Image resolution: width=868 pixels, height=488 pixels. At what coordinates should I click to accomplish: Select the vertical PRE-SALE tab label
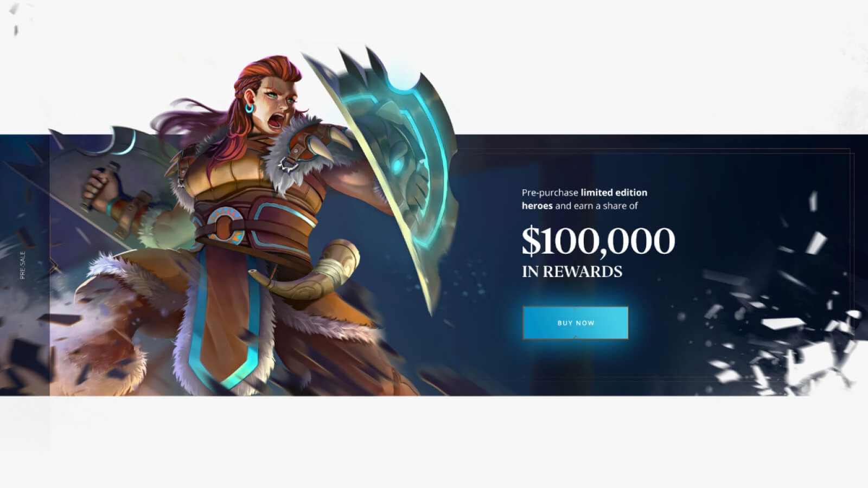click(x=22, y=265)
